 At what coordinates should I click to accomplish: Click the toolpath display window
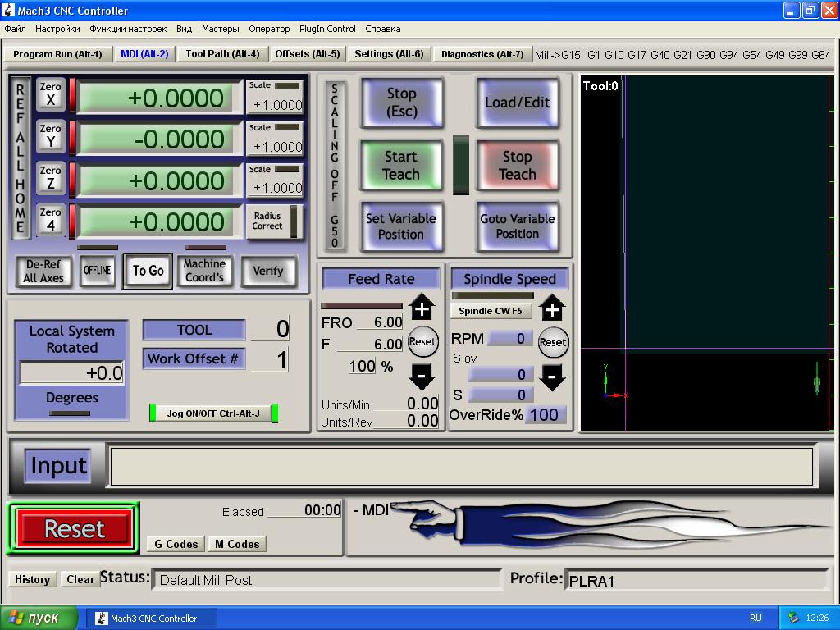coord(706,253)
